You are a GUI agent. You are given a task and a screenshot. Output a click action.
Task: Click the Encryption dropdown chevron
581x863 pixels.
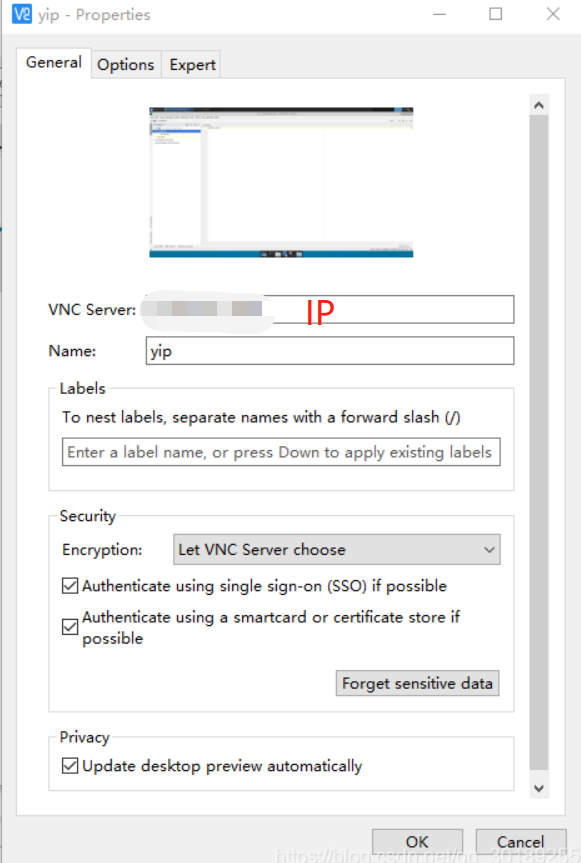click(x=489, y=550)
